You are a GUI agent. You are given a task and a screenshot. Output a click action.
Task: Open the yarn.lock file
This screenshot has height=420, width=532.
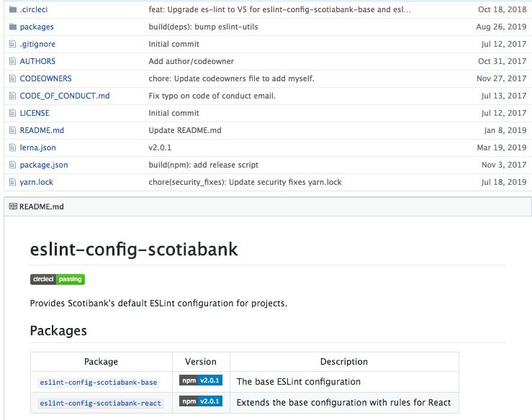(36, 183)
